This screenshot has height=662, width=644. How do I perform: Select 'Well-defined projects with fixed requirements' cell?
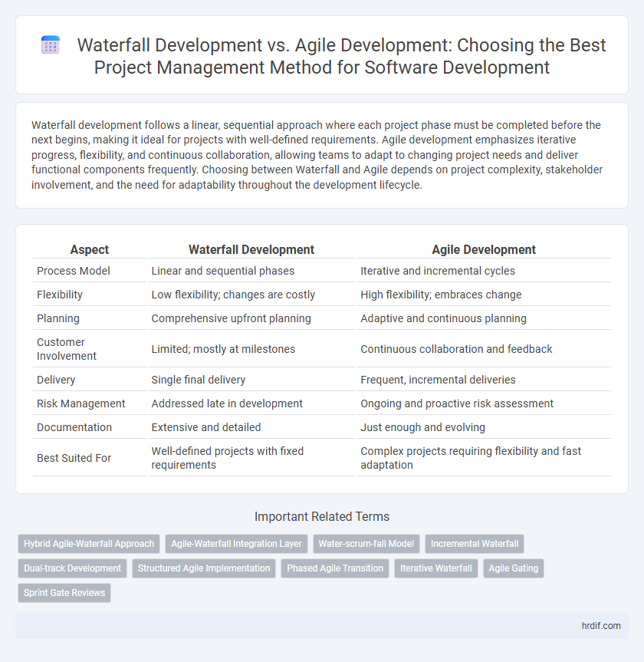click(251, 458)
